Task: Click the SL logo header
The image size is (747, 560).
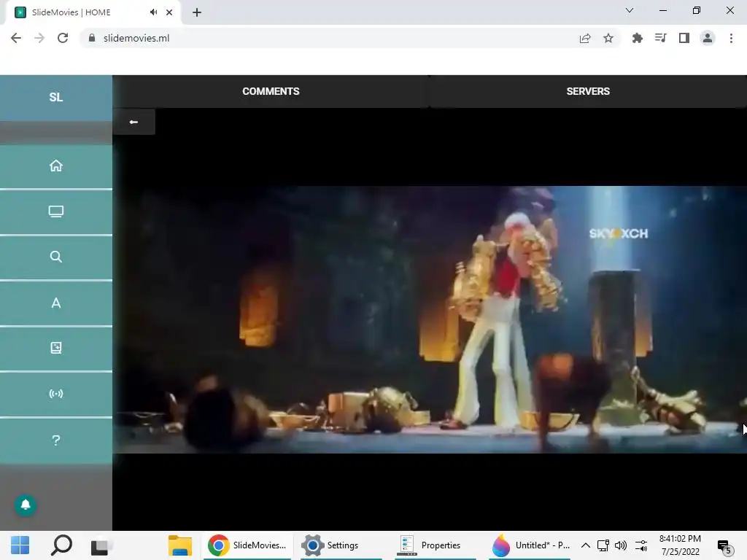Action: point(55,97)
